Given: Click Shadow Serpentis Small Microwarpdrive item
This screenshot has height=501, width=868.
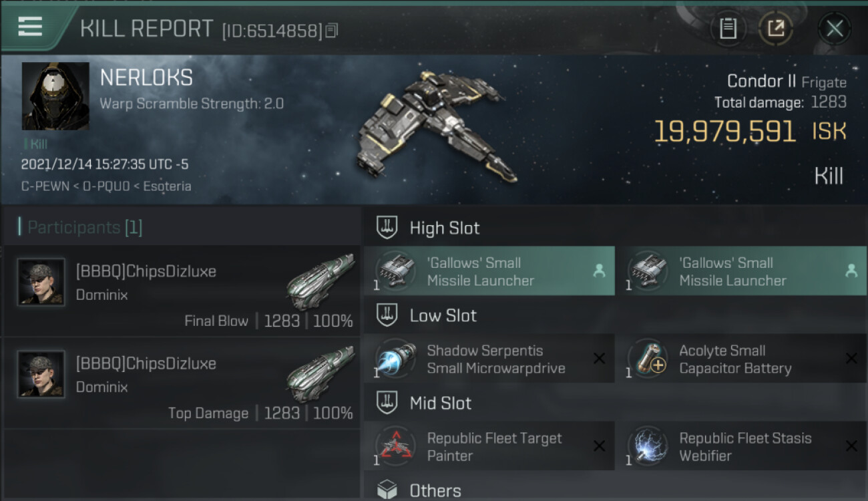Looking at the screenshot, I should tap(489, 359).
